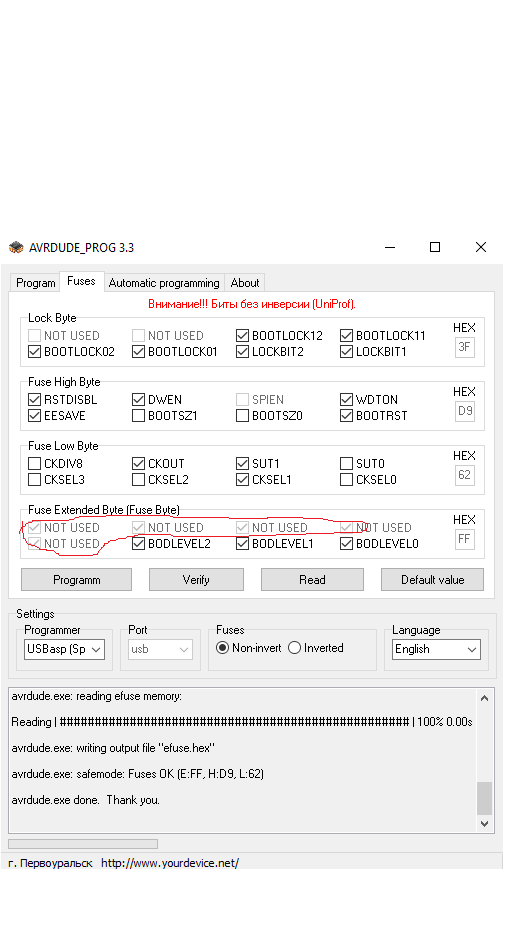Select the Inverted fuses radio button
522x930 pixels.
pos(294,648)
